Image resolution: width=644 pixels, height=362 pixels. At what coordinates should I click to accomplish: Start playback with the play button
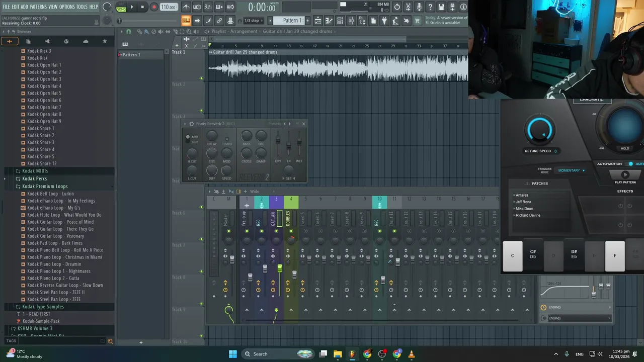coord(132,7)
